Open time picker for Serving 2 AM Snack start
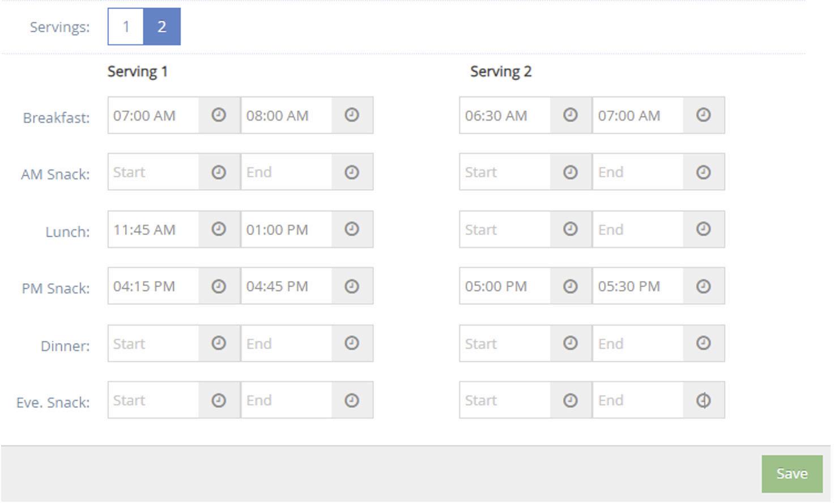 (x=571, y=172)
